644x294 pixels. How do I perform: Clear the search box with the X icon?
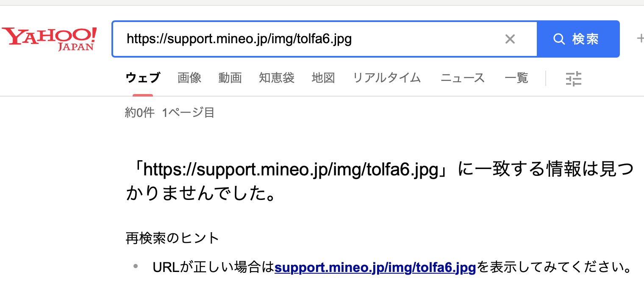pos(510,39)
